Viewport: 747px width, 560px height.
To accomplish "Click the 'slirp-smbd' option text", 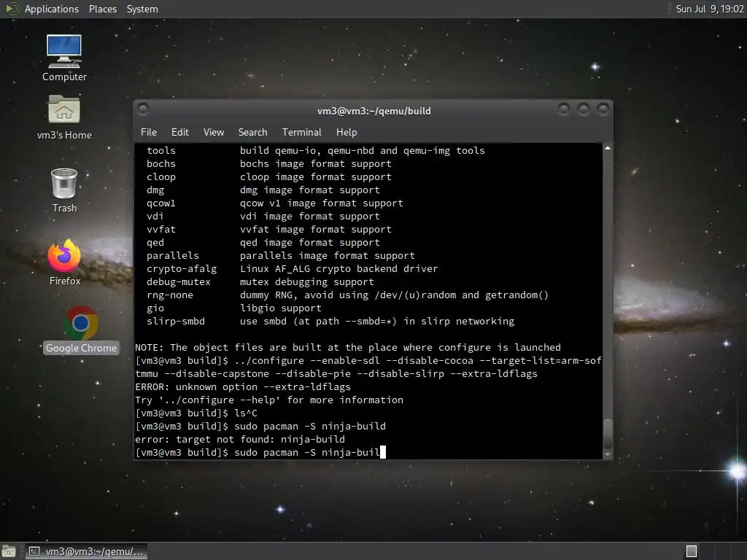I will tap(175, 322).
